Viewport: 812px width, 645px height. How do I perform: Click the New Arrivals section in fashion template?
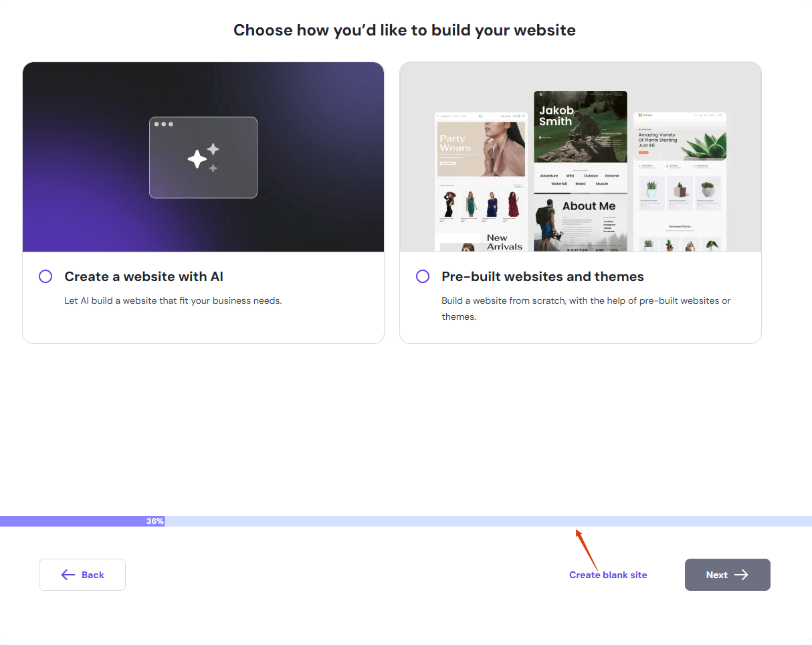coord(504,242)
